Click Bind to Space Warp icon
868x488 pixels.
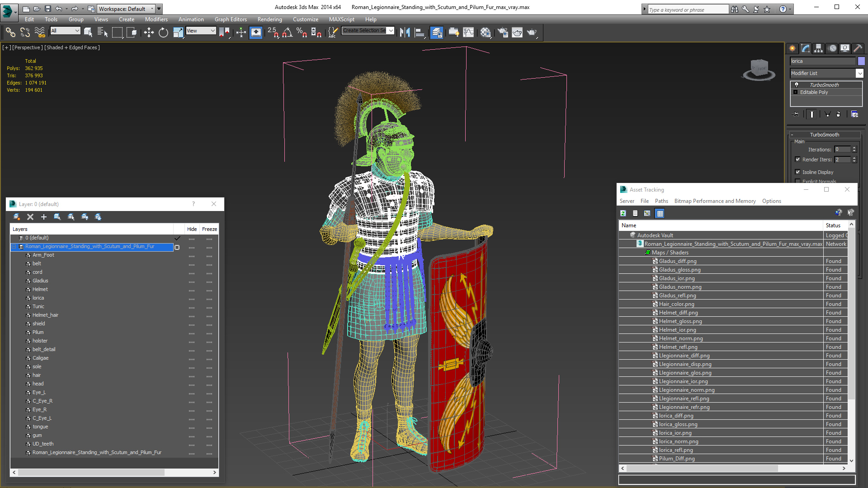click(40, 32)
